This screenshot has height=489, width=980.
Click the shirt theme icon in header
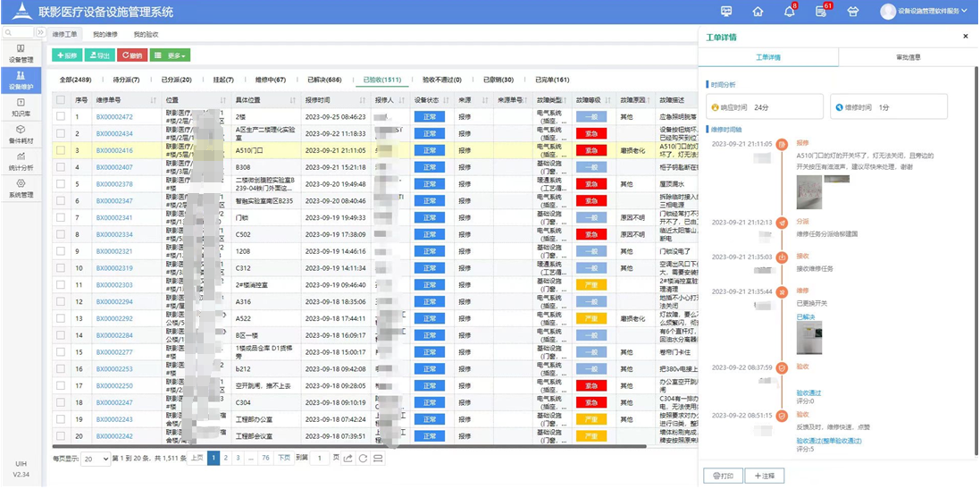point(852,12)
